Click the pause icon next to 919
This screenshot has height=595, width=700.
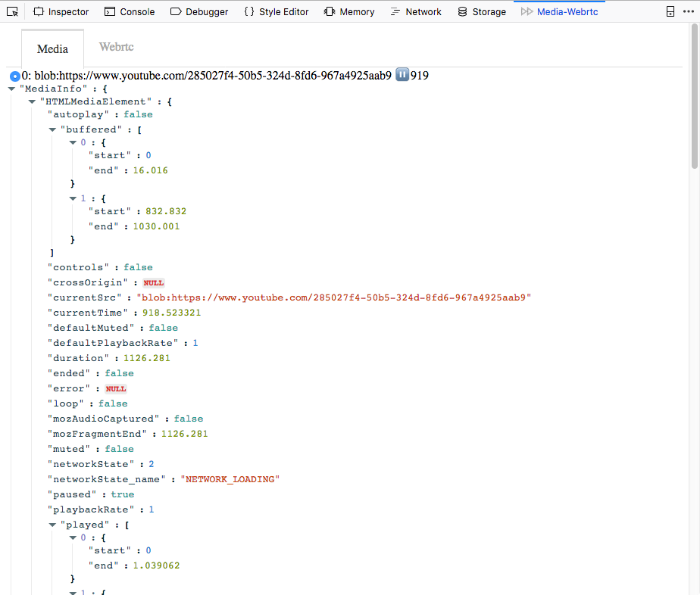pos(402,75)
